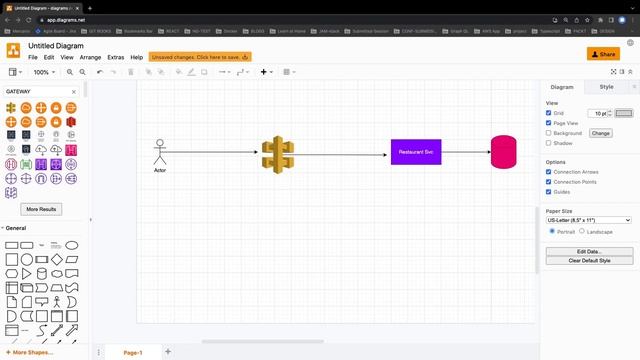Image resolution: width=640 pixels, height=360 pixels.
Task: Open draw.io logo home icon
Action: pyautogui.click(x=13, y=51)
